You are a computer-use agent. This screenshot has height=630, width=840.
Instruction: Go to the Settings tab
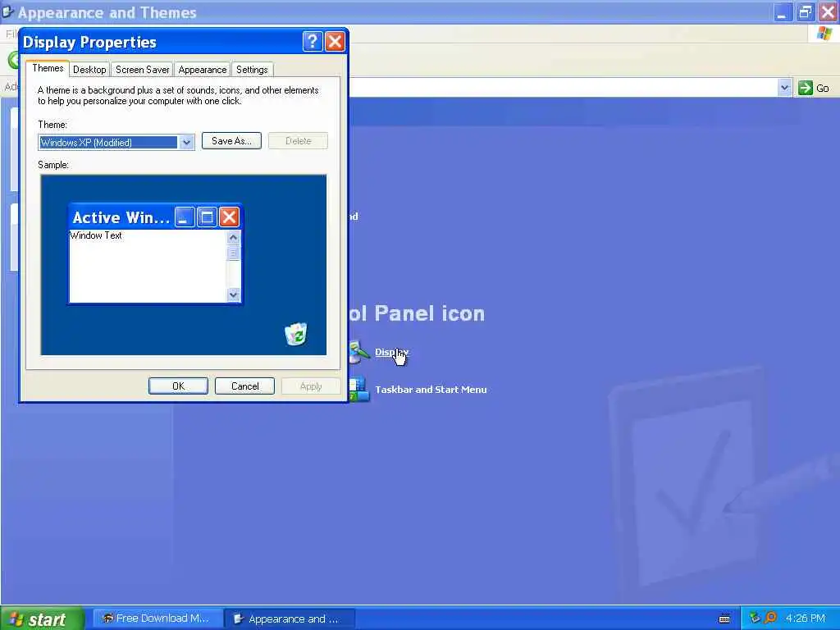click(x=252, y=70)
